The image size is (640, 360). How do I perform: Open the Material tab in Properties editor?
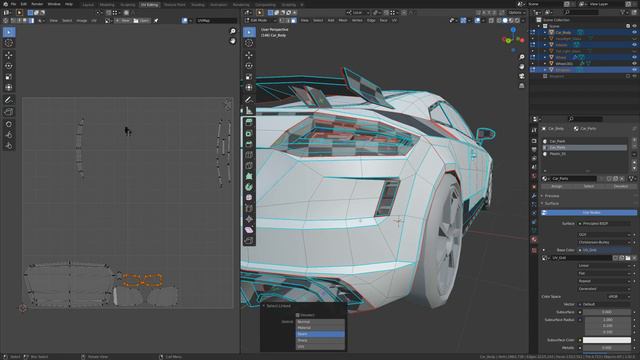point(534,240)
